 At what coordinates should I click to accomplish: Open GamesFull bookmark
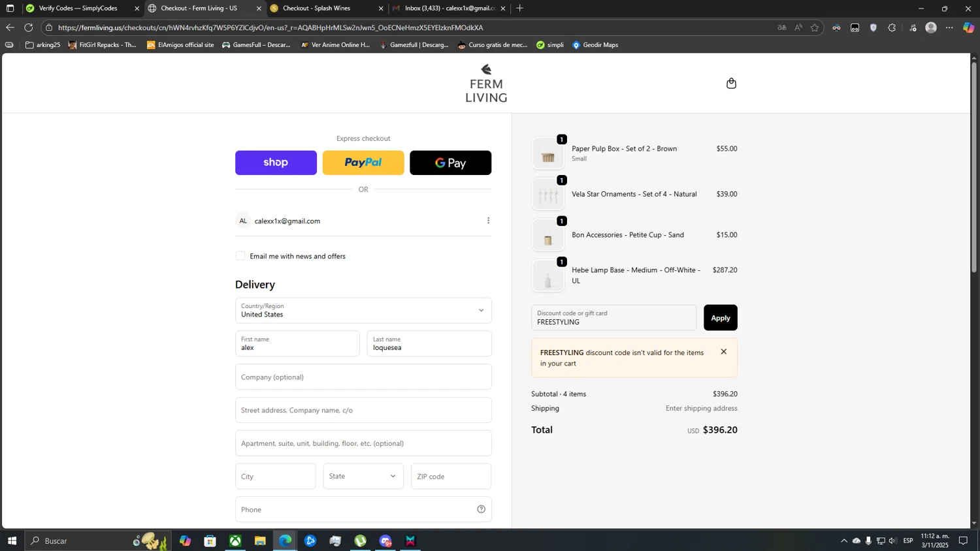coord(256,45)
